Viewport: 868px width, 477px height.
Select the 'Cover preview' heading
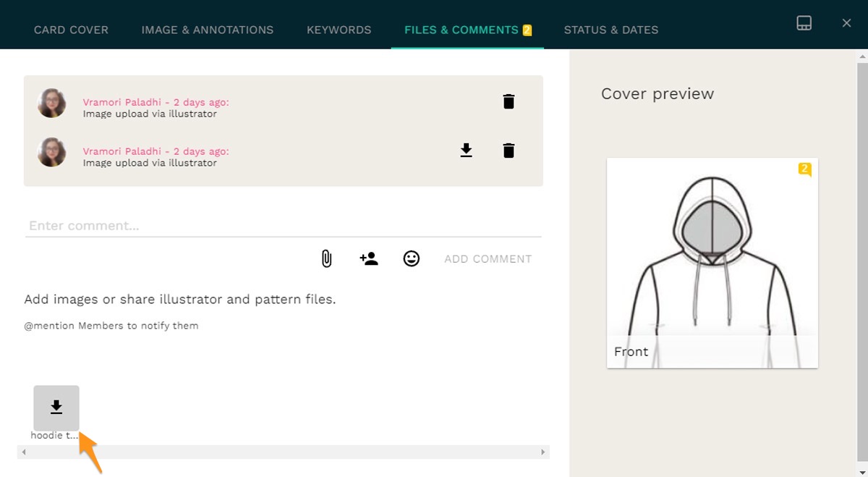(658, 93)
